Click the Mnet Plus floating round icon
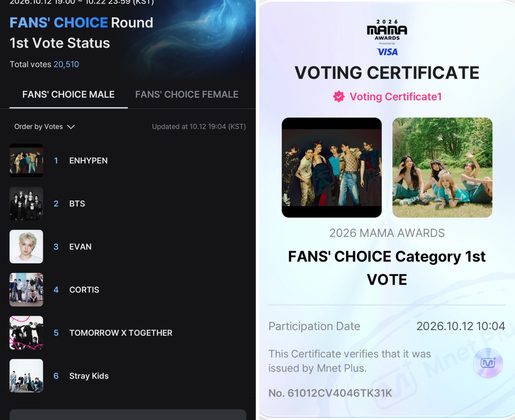The height and width of the screenshot is (420, 515). [x=488, y=363]
